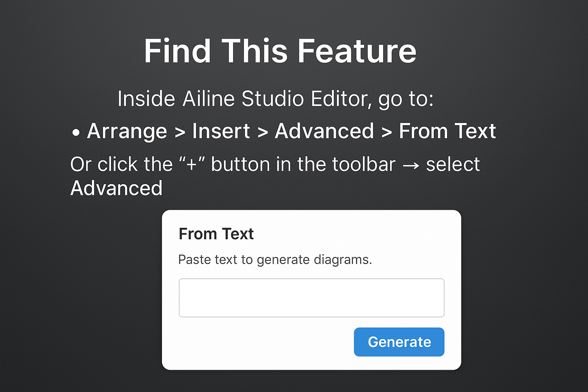Click the "From Text" dialog heading
This screenshot has width=588, height=392.
tap(216, 234)
